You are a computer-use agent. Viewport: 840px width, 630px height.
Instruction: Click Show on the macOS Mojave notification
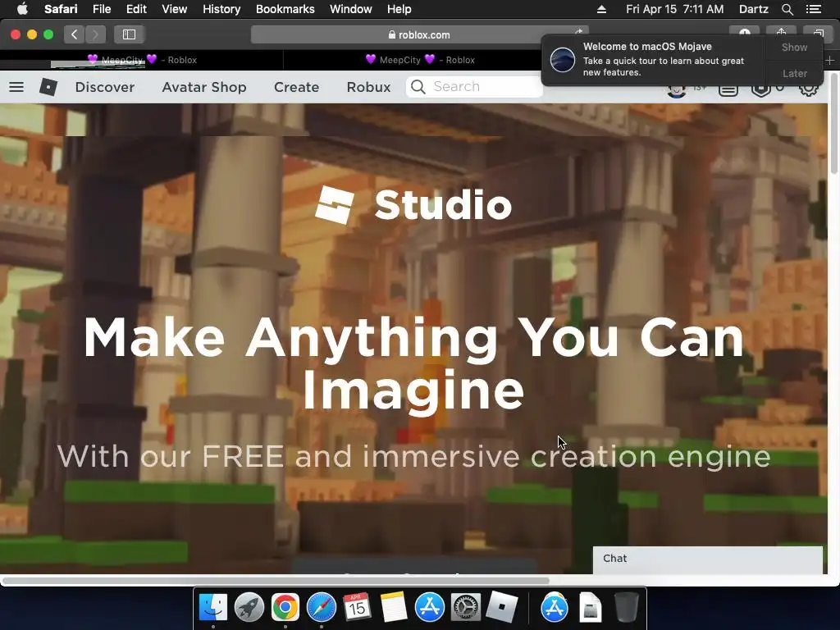794,47
